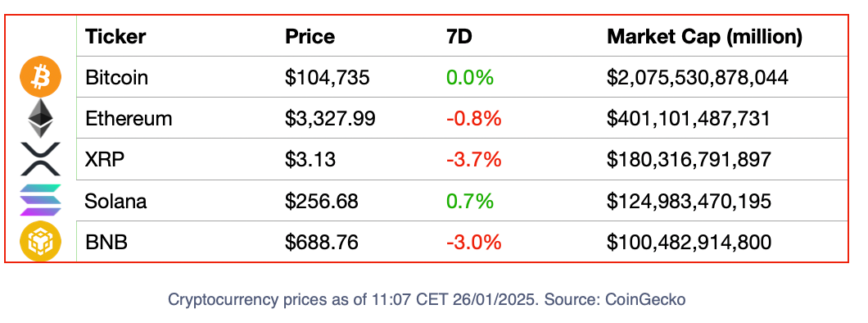
Task: Click the Ethereum ticker name
Action: coord(129,119)
